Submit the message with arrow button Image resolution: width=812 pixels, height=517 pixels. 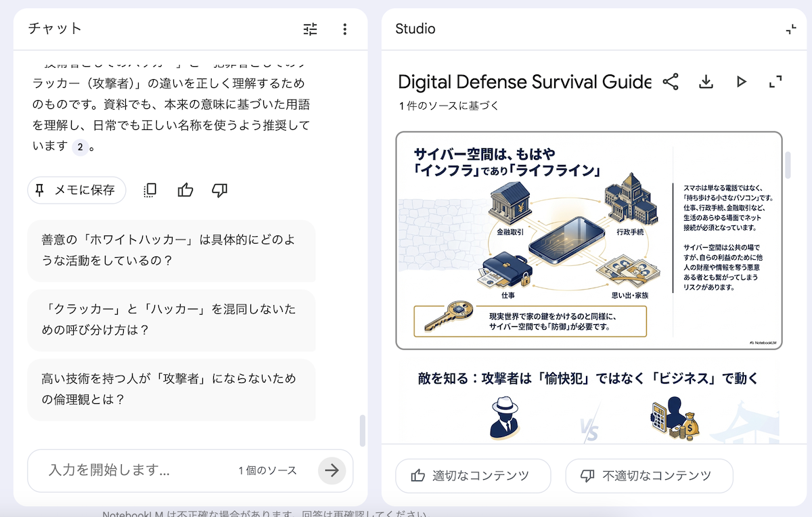point(332,470)
